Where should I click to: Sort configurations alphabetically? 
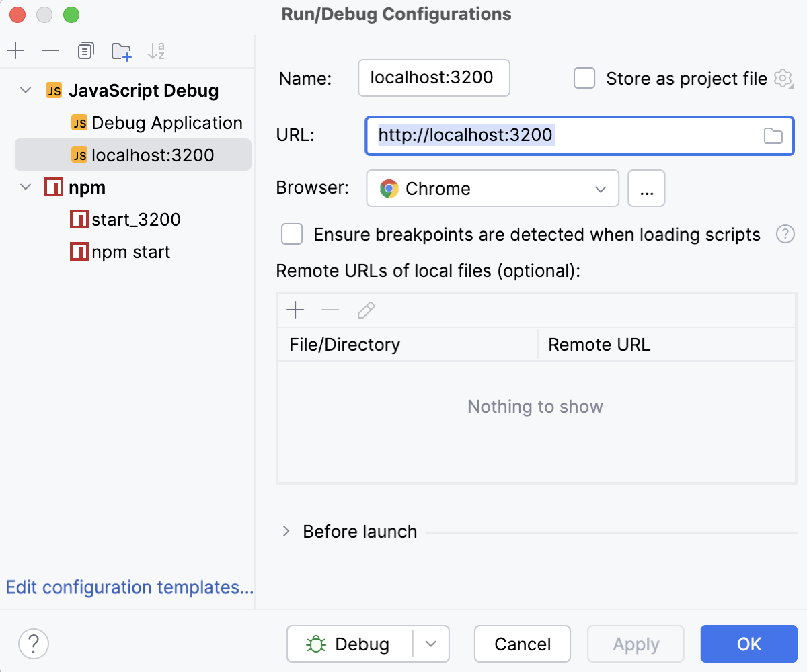(156, 50)
